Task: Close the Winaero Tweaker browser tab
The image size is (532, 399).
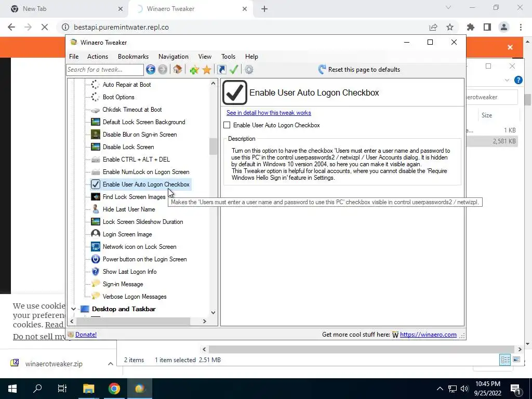Action: [245, 9]
